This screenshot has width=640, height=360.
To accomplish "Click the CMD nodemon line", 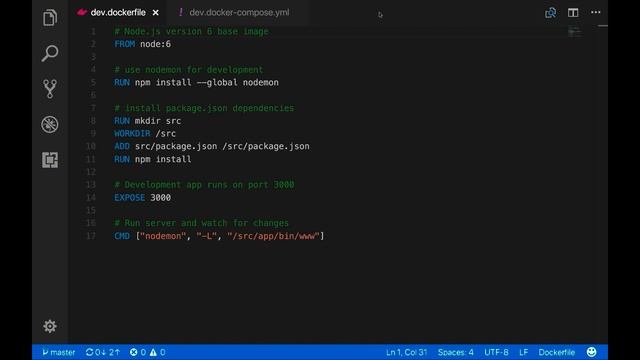I will [x=219, y=236].
